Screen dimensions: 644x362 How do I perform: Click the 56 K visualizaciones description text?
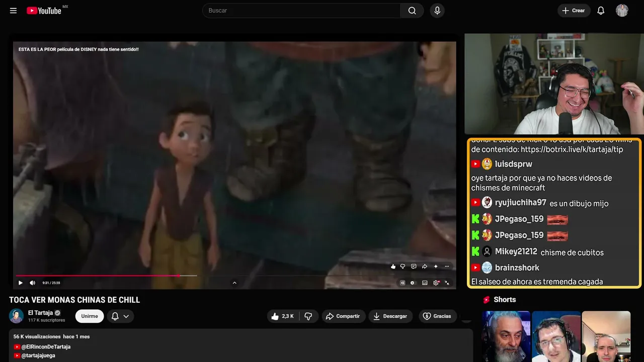(37, 336)
